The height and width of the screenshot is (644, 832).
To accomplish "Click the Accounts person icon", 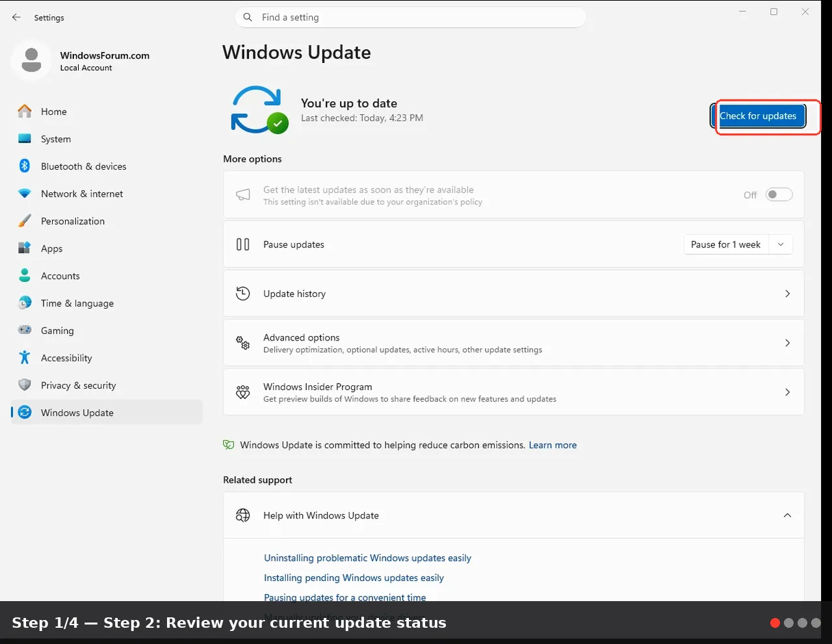I will [x=25, y=276].
